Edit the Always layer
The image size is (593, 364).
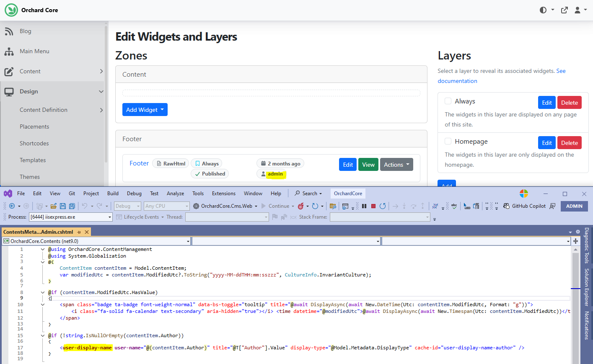[x=547, y=103]
